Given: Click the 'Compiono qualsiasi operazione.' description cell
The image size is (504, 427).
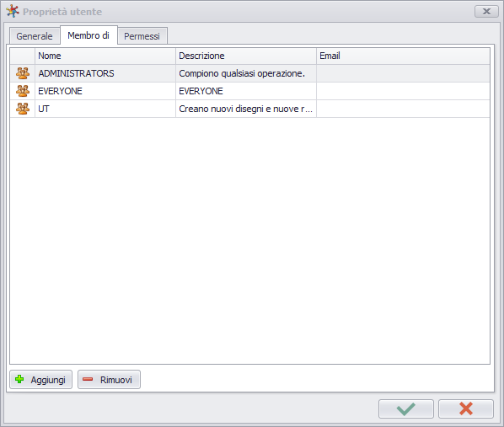Looking at the screenshot, I should click(x=246, y=73).
